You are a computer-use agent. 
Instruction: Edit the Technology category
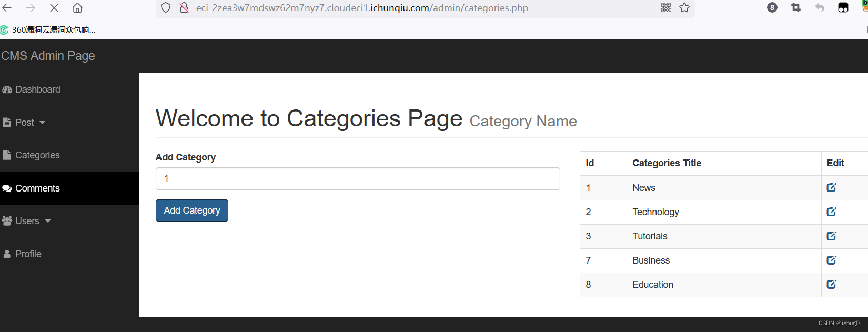coord(831,212)
